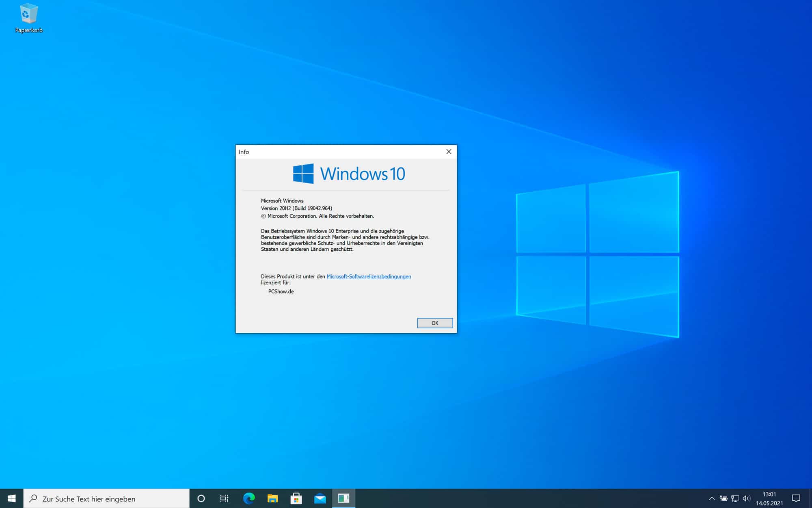The width and height of the screenshot is (812, 508).
Task: Open the Papierkorb recycle bin icon
Action: click(29, 18)
